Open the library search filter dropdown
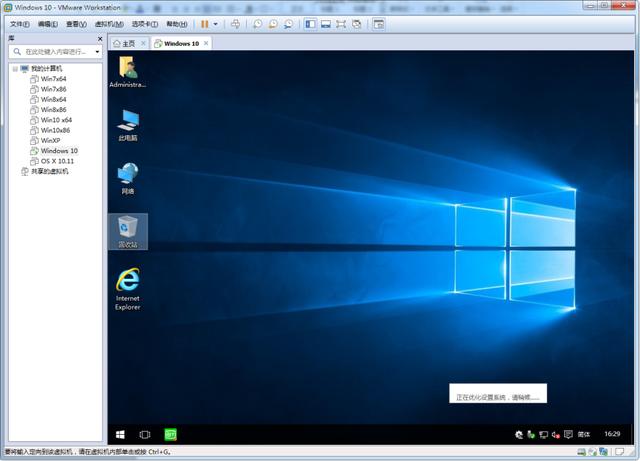The height and width of the screenshot is (461, 640). [x=97, y=52]
